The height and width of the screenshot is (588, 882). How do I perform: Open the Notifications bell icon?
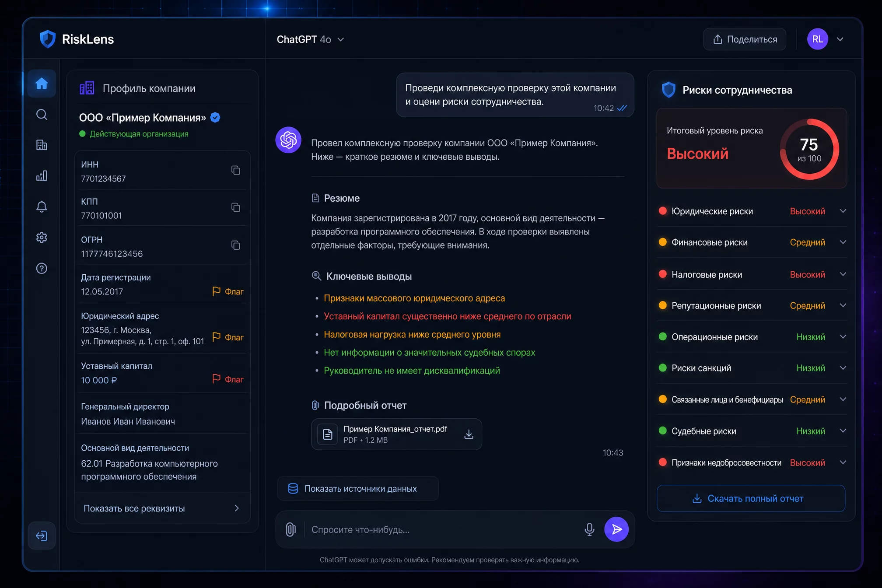42,206
